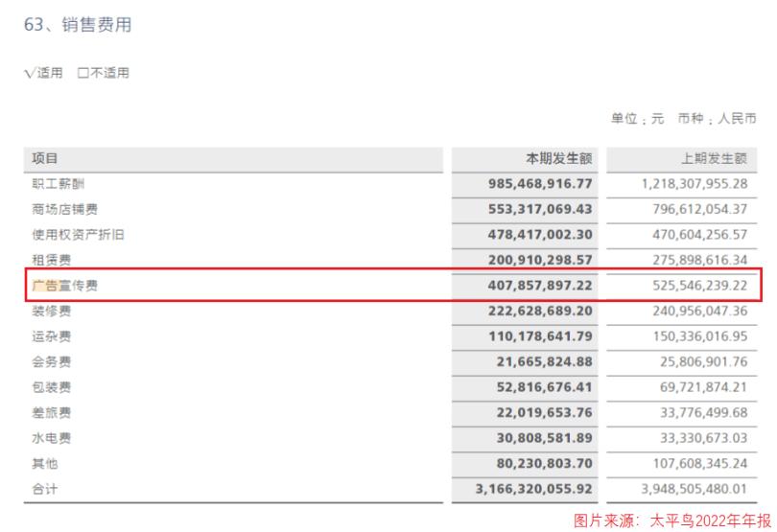Click the value 407,857,897.22
777x532 pixels.
pos(540,286)
